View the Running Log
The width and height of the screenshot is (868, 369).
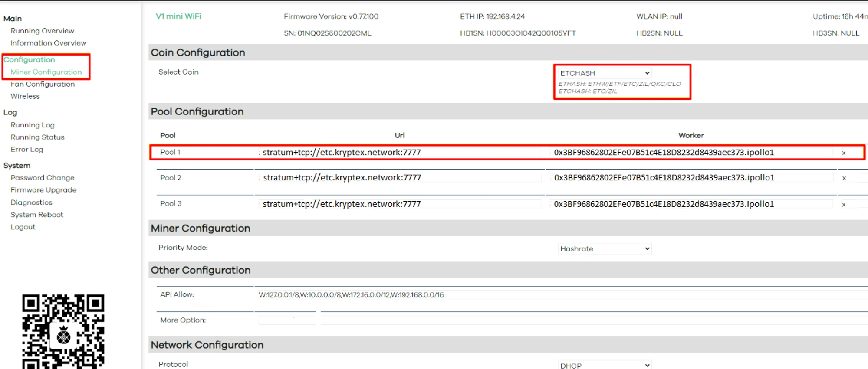tap(33, 125)
